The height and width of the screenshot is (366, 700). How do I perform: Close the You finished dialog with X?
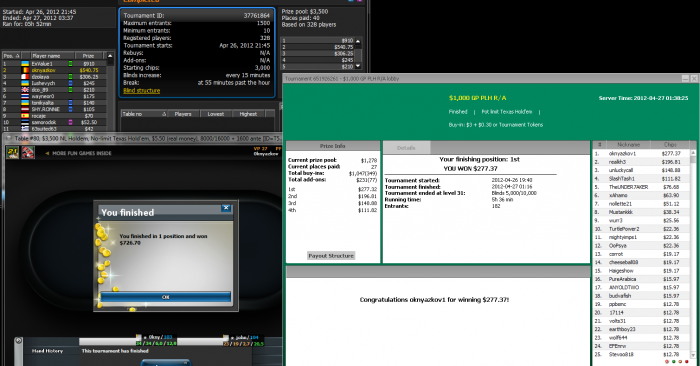(x=226, y=208)
